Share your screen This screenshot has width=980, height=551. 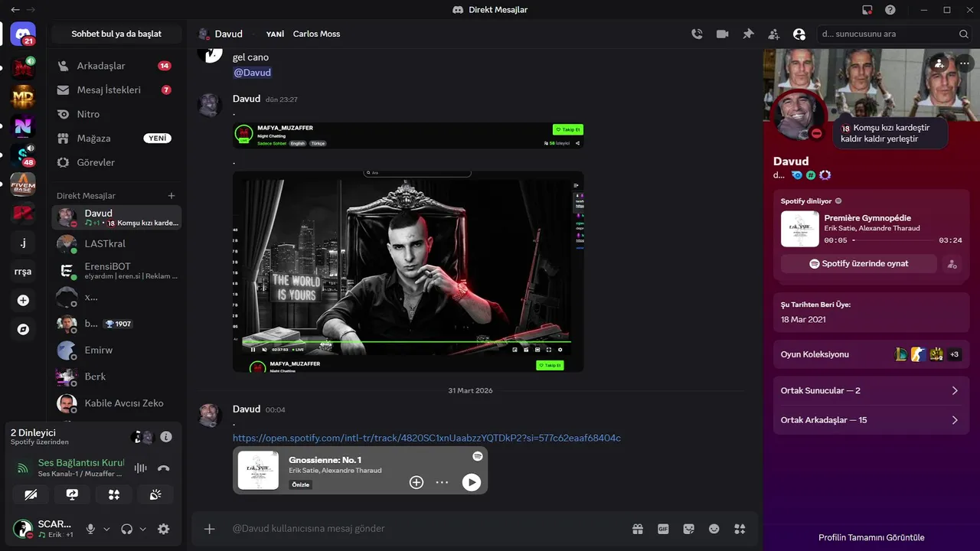point(72,495)
